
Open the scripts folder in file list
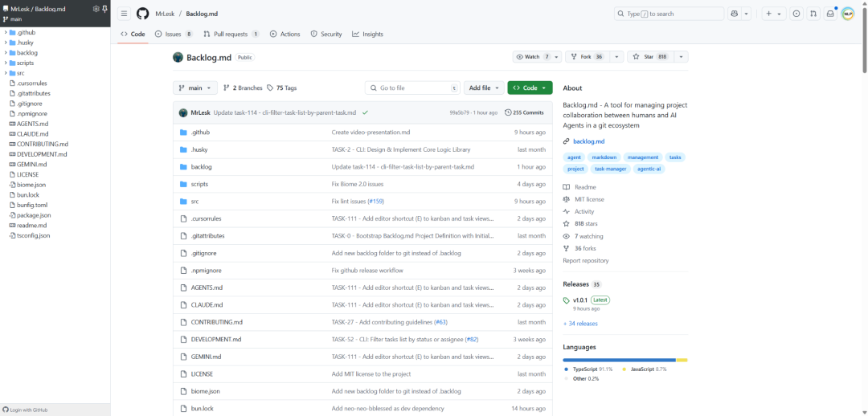pyautogui.click(x=199, y=184)
